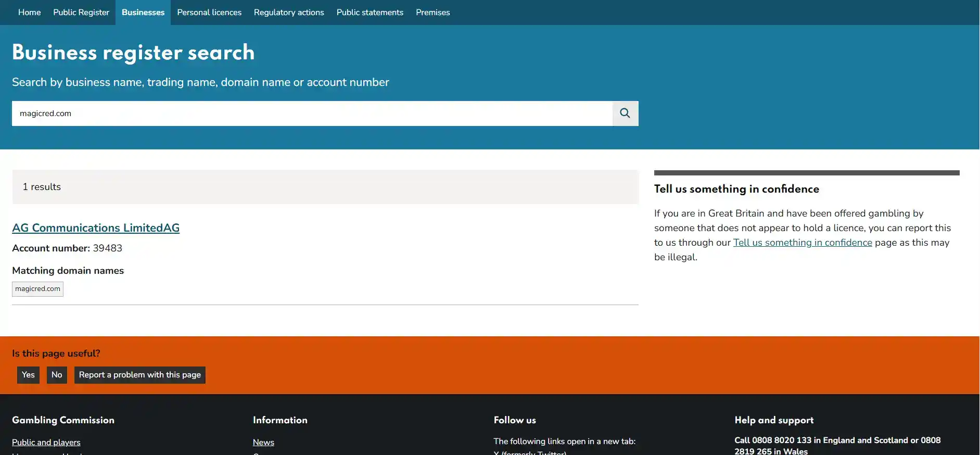Focus the search box containing magicred.com
The width and height of the screenshot is (980, 455).
point(312,113)
